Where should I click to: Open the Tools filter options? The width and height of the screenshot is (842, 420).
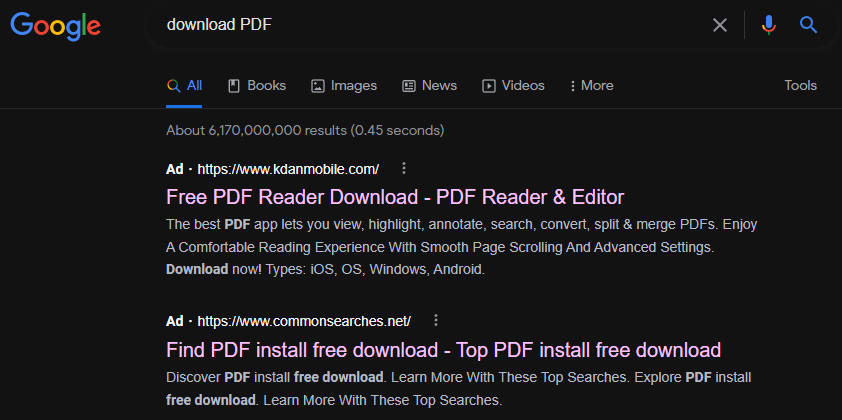pyautogui.click(x=800, y=85)
